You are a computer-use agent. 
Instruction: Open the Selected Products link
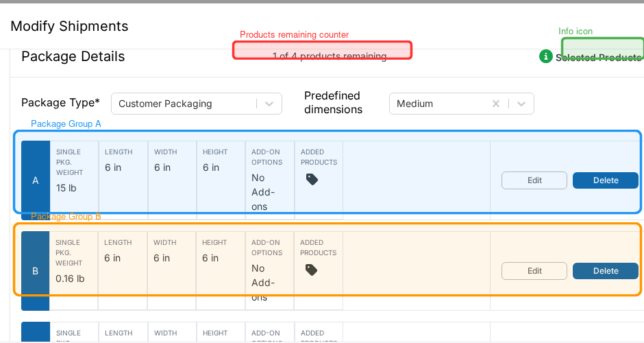pyautogui.click(x=599, y=58)
